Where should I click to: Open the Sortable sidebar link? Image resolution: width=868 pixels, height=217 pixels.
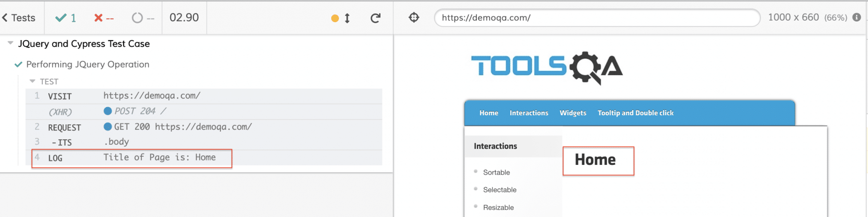[496, 172]
